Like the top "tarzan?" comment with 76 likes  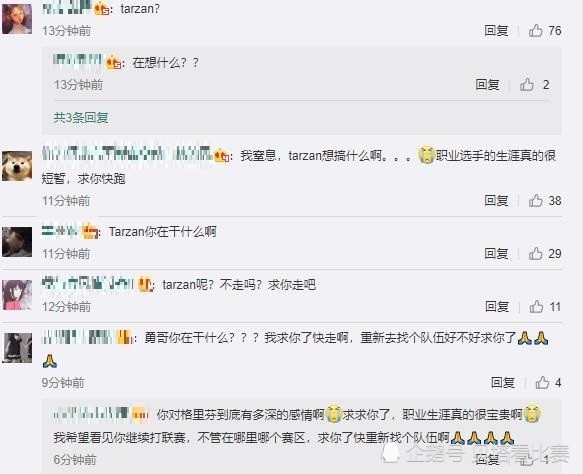[x=535, y=30]
